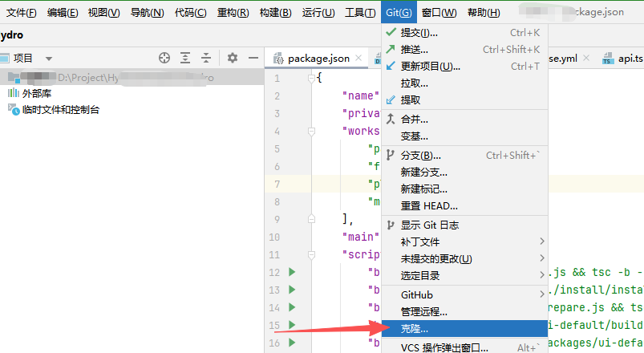This screenshot has height=353, width=644.
Task: Select 外部库 in project tree
Action: coord(37,93)
